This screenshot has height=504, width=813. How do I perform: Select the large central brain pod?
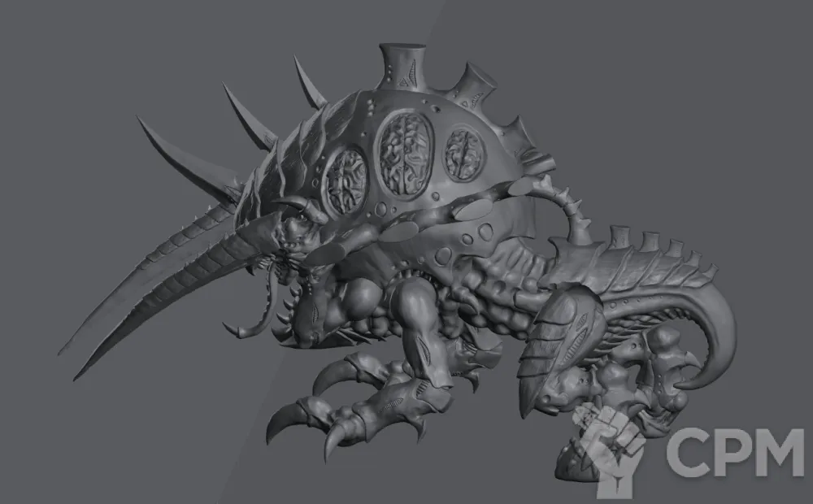pyautogui.click(x=407, y=150)
